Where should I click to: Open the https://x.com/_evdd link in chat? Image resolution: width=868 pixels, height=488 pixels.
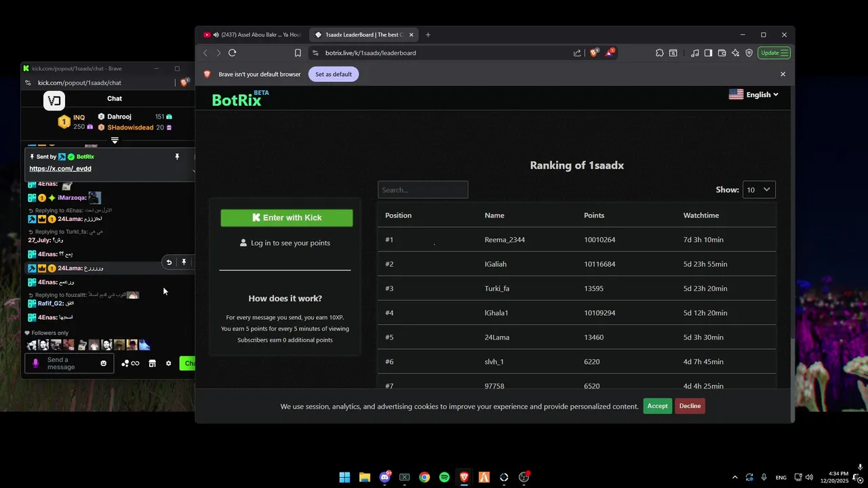(60, 169)
